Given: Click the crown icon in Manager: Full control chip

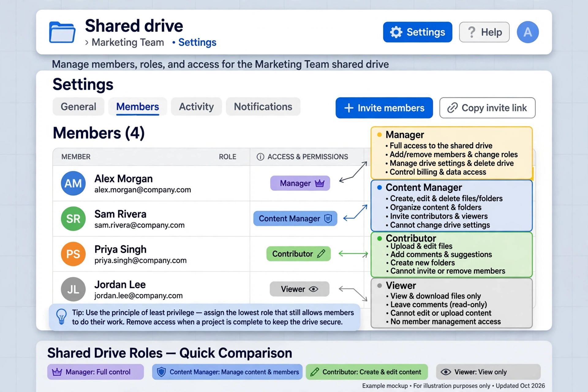Looking at the screenshot, I should pyautogui.click(x=57, y=372).
